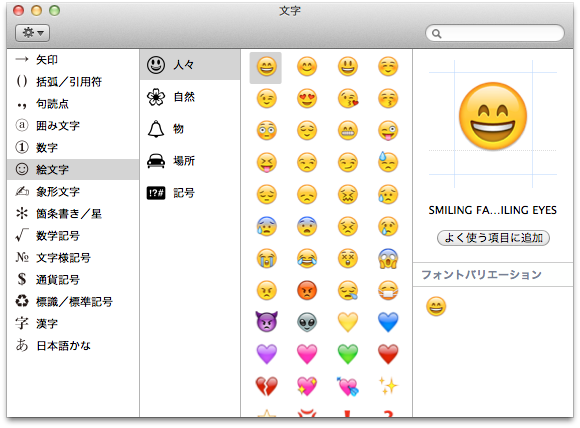The image size is (580, 428).
Task: Select the face with medical mask emoji
Action: tap(388, 290)
